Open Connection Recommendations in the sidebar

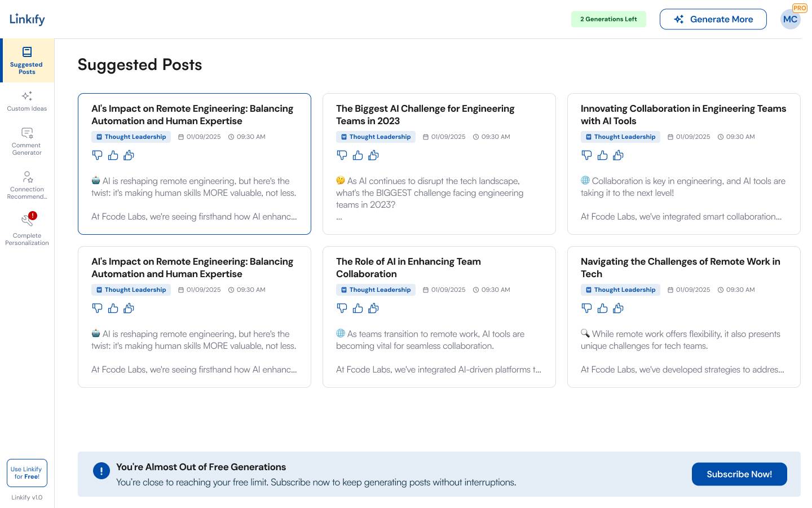(x=27, y=185)
